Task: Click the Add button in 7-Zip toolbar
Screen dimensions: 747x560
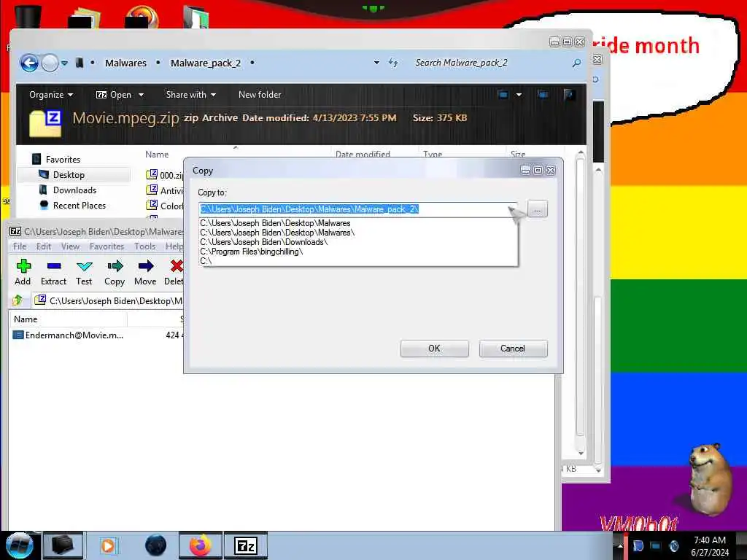Action: click(23, 273)
